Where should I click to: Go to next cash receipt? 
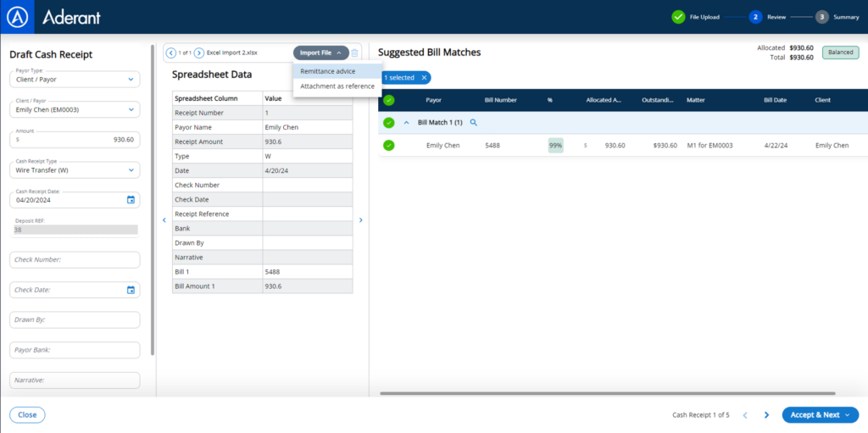(766, 414)
